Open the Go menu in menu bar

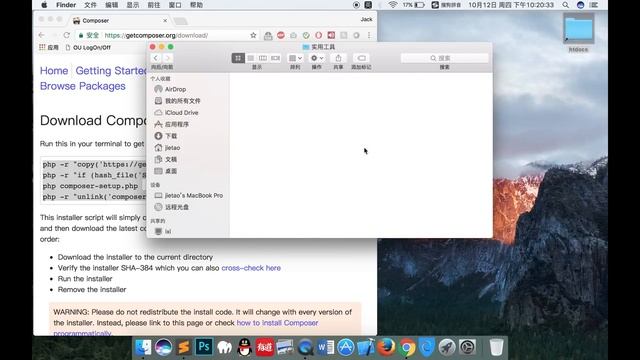tap(154, 5)
